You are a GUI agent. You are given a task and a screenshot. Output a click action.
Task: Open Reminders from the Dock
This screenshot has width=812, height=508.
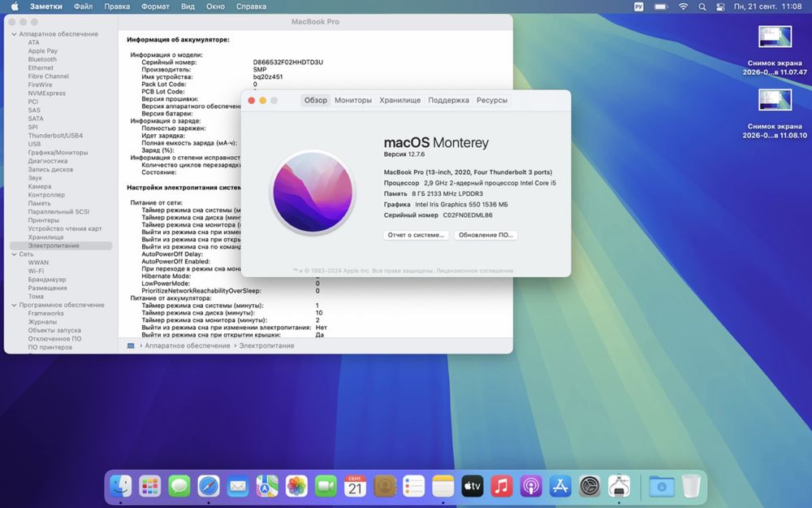414,486
